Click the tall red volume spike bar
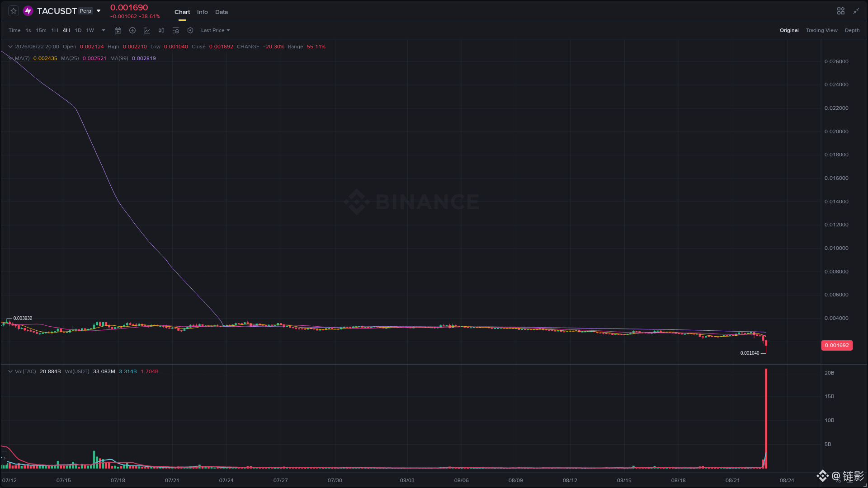The height and width of the screenshot is (488, 868). coord(766,418)
